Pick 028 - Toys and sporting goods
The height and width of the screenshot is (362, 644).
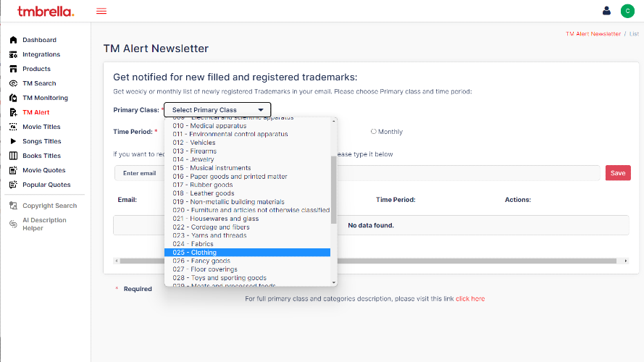pyautogui.click(x=247, y=278)
